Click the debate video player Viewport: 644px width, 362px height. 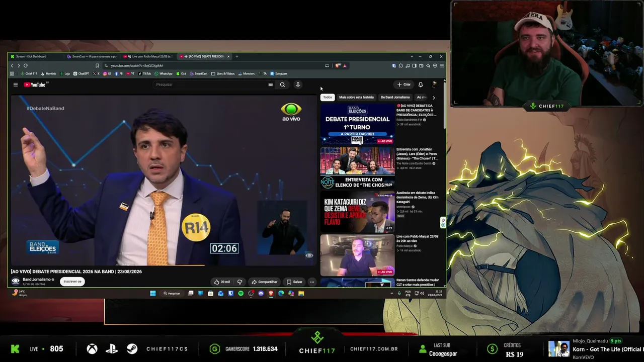(164, 180)
